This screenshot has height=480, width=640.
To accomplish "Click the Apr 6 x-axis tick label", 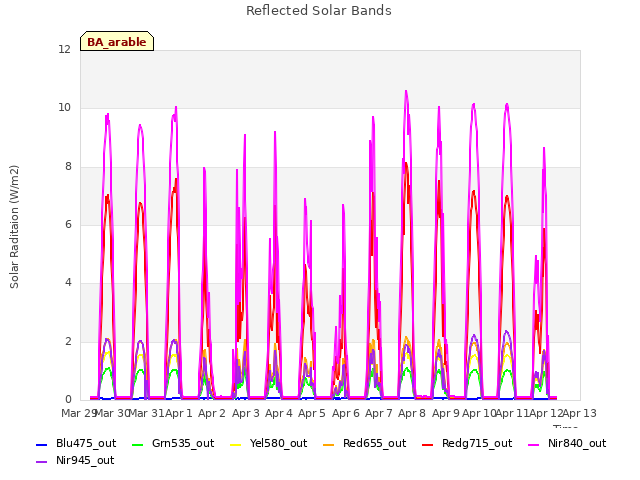I will pyautogui.click(x=346, y=413).
